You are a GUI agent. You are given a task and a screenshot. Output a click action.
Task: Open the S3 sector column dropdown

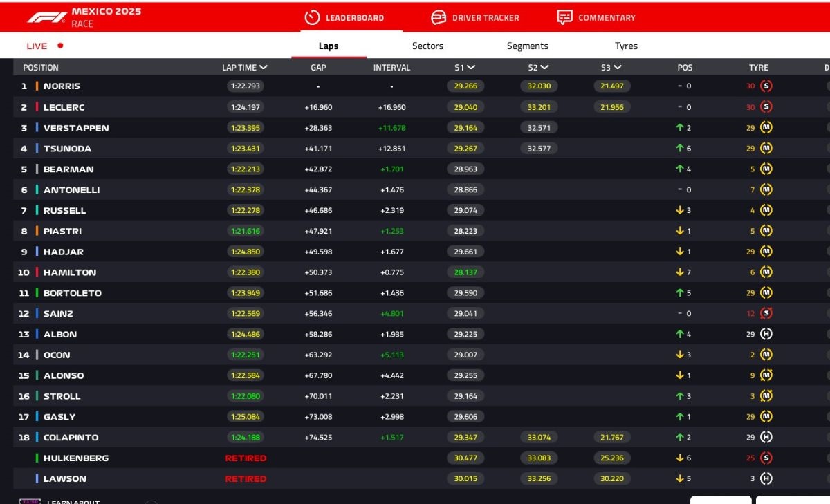(617, 68)
